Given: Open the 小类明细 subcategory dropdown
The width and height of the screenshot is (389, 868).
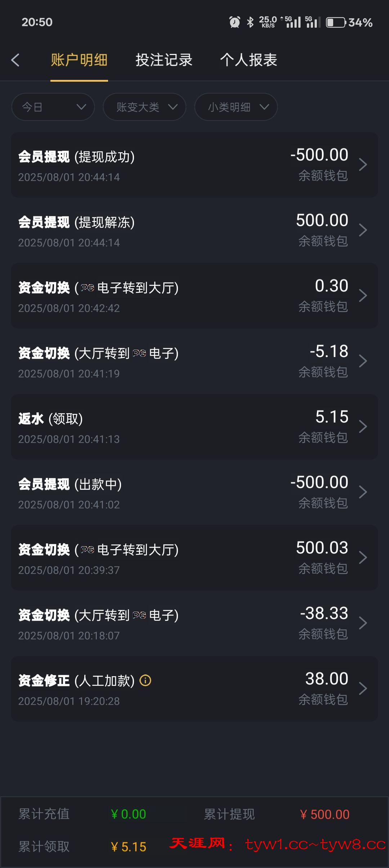Looking at the screenshot, I should [236, 107].
